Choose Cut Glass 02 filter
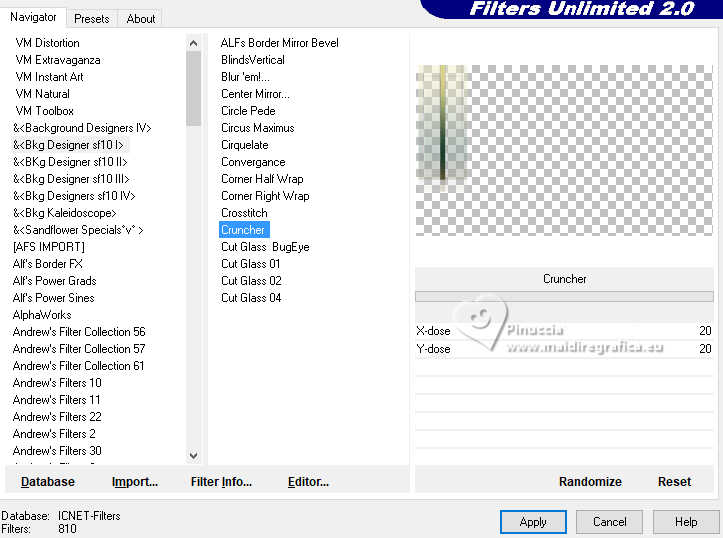Image resolution: width=723 pixels, height=538 pixels. coord(251,281)
